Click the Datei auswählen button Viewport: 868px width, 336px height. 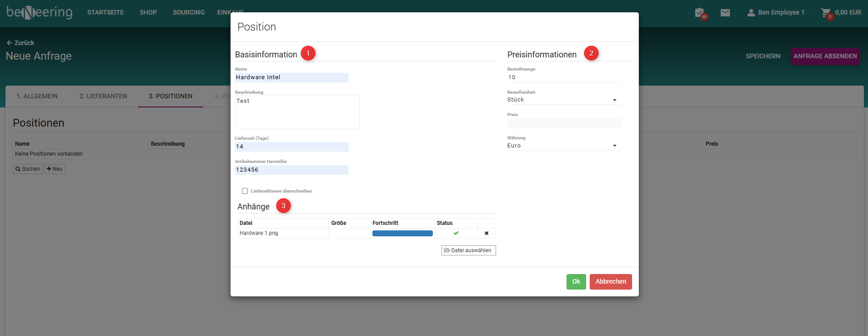tap(468, 250)
